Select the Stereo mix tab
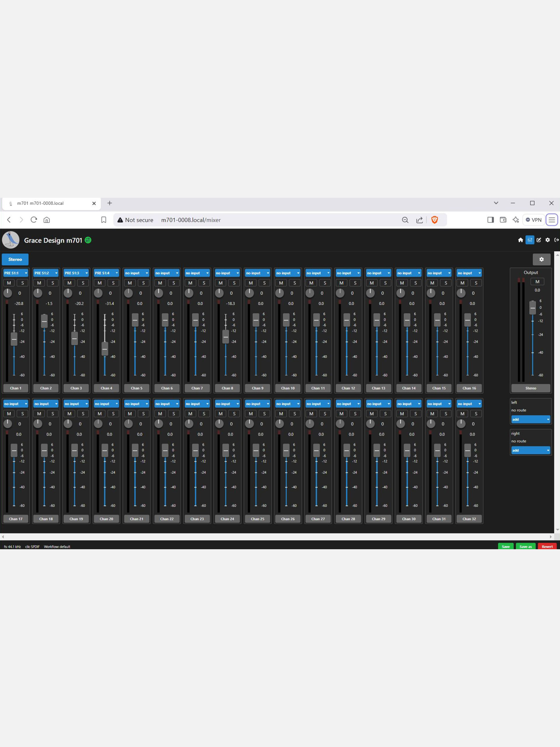The image size is (560, 747). 15,259
